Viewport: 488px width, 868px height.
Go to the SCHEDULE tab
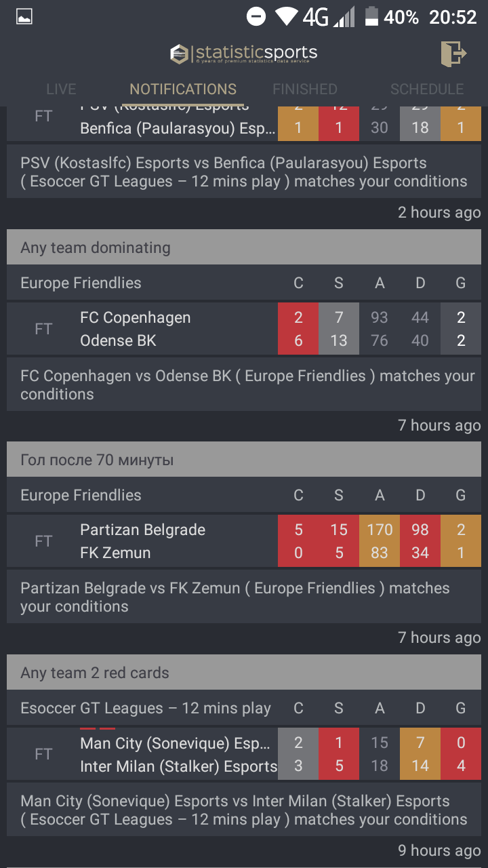427,89
